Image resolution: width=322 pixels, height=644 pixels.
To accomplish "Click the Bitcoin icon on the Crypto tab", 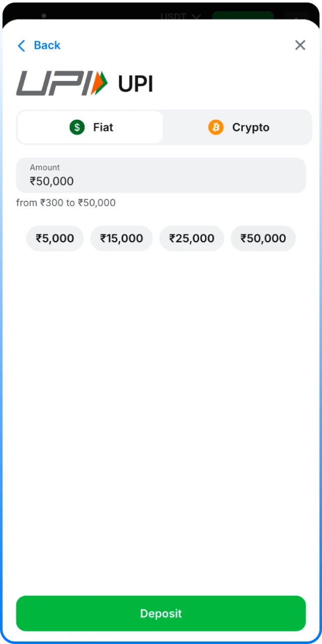I will 216,127.
